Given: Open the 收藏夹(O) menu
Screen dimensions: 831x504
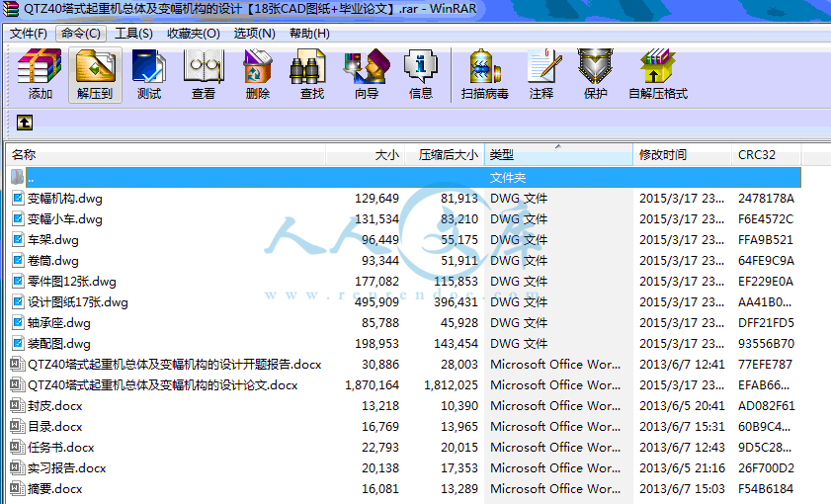Looking at the screenshot, I should tap(194, 34).
